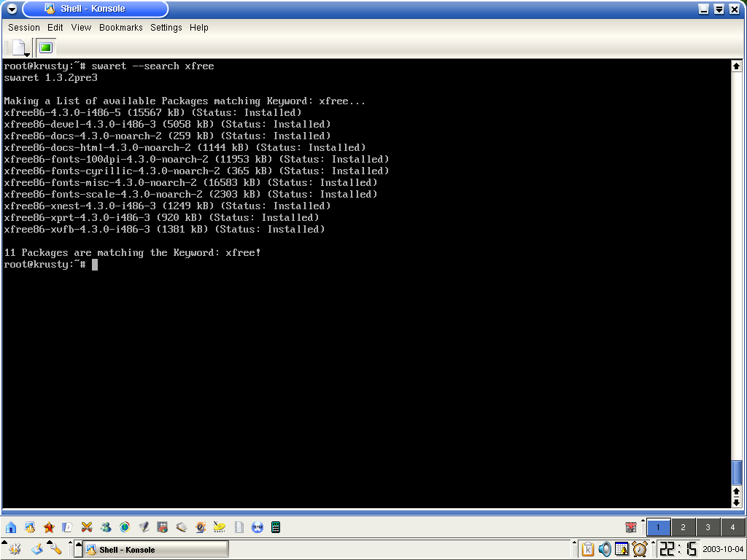Open the home folder icon in the panel
This screenshot has width=747, height=560.
click(10, 527)
